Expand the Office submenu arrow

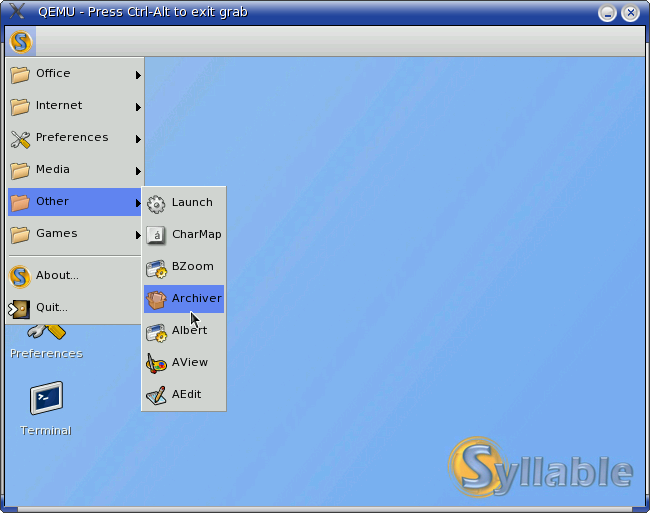pyautogui.click(x=138, y=75)
